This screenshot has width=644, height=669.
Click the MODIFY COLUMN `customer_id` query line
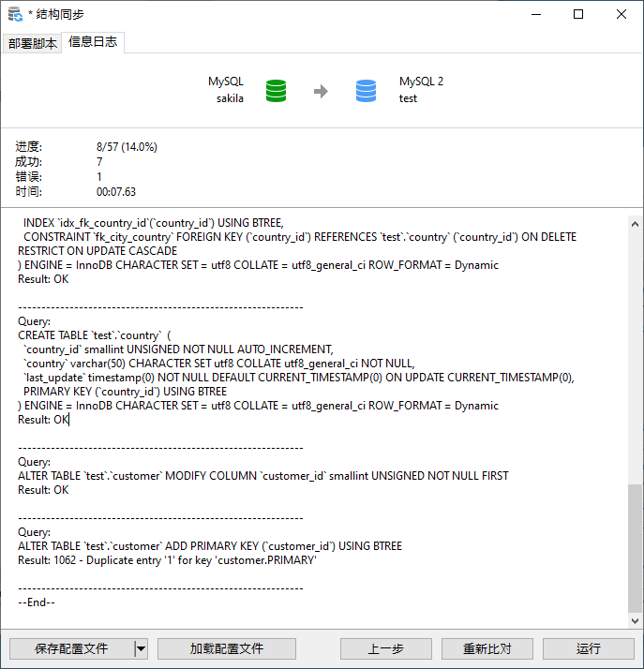click(x=263, y=476)
